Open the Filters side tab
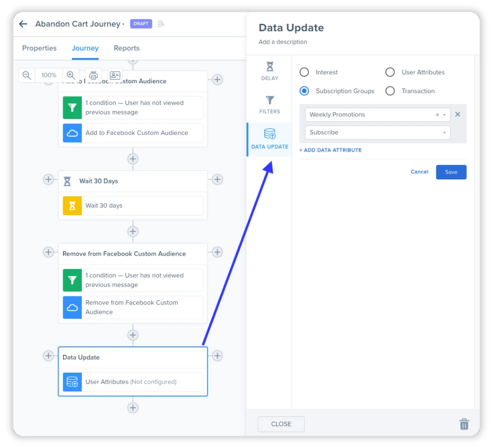This screenshot has width=493, height=448. tap(269, 105)
